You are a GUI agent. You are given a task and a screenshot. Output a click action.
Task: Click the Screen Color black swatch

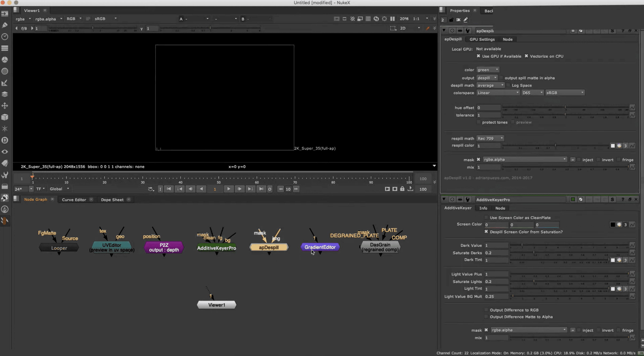click(x=613, y=225)
